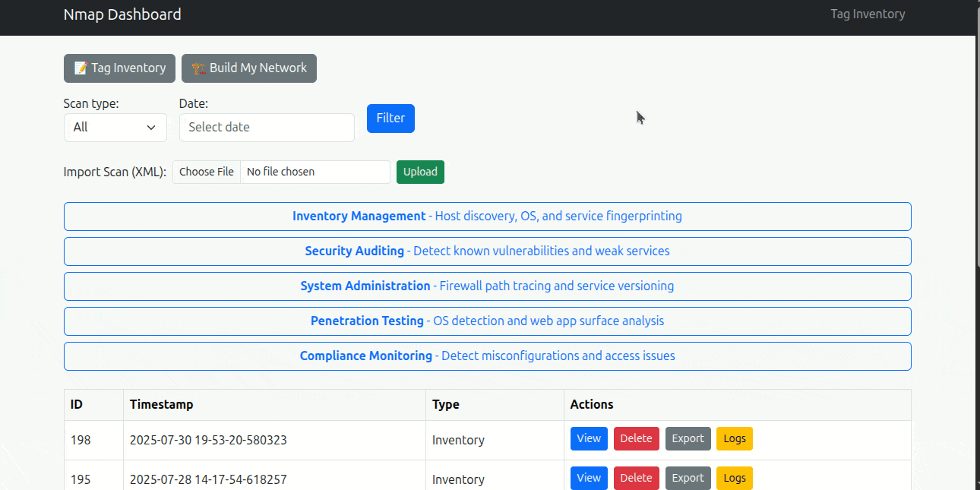Click Choose File to import XML

[x=207, y=172]
